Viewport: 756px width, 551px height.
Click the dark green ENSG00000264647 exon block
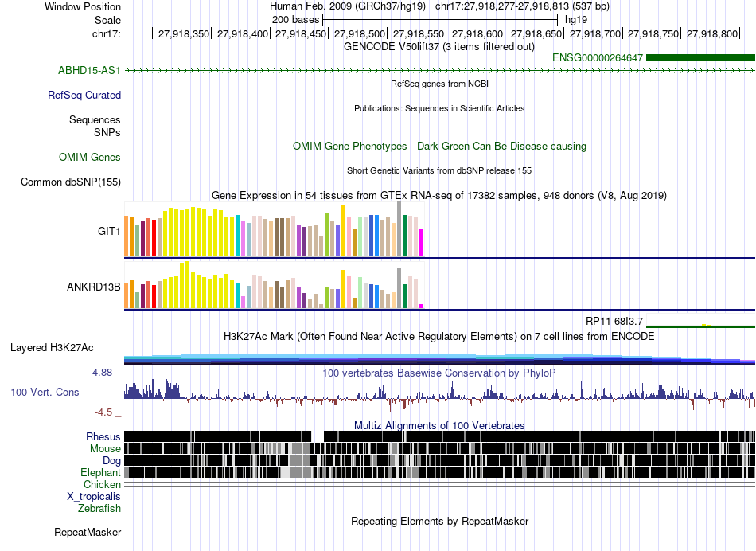coord(700,58)
